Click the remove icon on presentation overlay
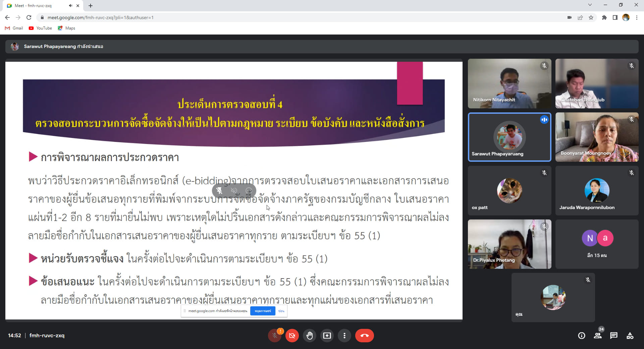644x349 pixels. coord(249,191)
